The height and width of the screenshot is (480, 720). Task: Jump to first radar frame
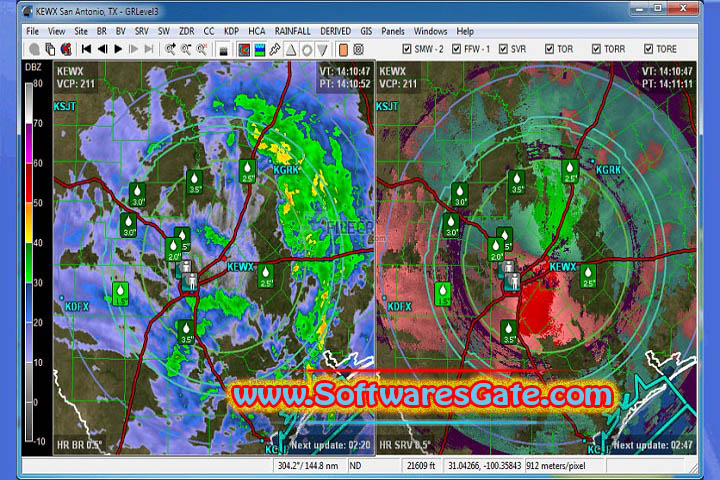(x=86, y=49)
